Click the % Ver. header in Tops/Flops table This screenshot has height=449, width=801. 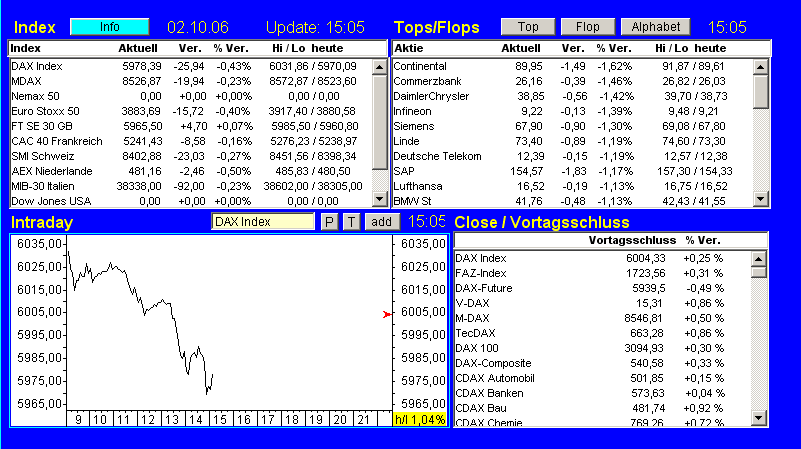pyautogui.click(x=614, y=48)
